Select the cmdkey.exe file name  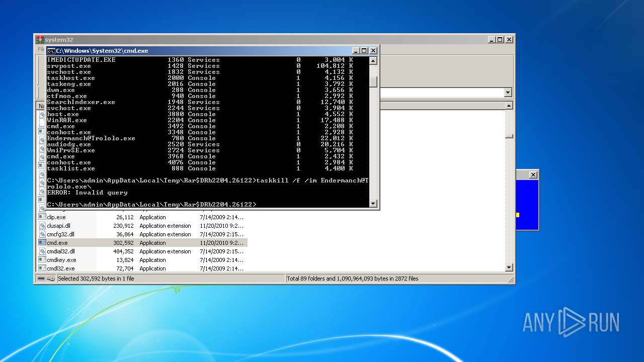(x=61, y=260)
